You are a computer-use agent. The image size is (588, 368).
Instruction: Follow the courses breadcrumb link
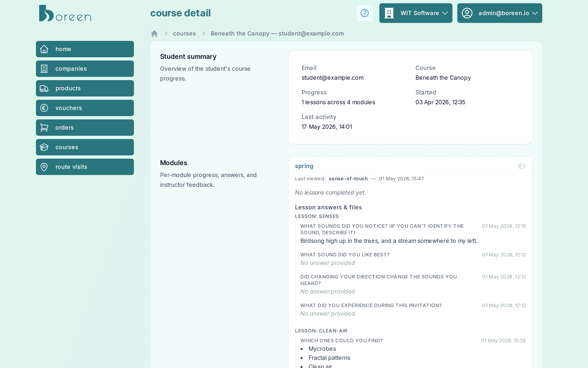tap(184, 34)
